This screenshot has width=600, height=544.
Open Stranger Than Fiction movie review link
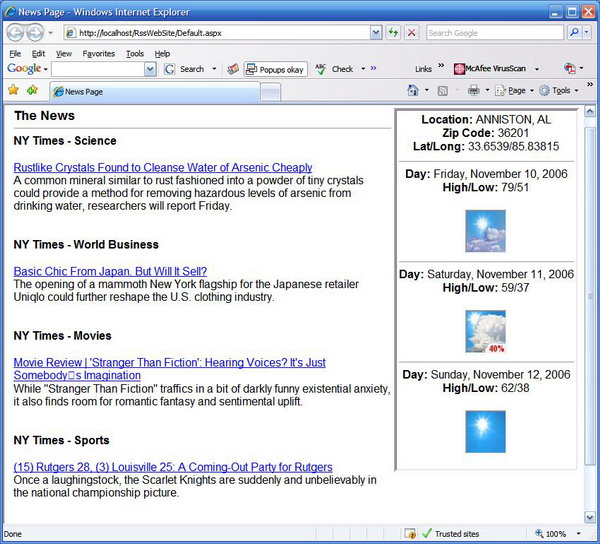tap(170, 369)
